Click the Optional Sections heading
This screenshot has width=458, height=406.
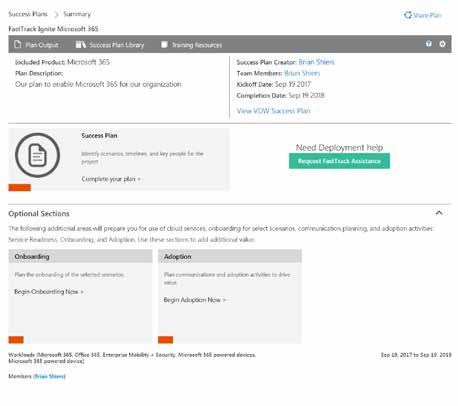tap(39, 214)
